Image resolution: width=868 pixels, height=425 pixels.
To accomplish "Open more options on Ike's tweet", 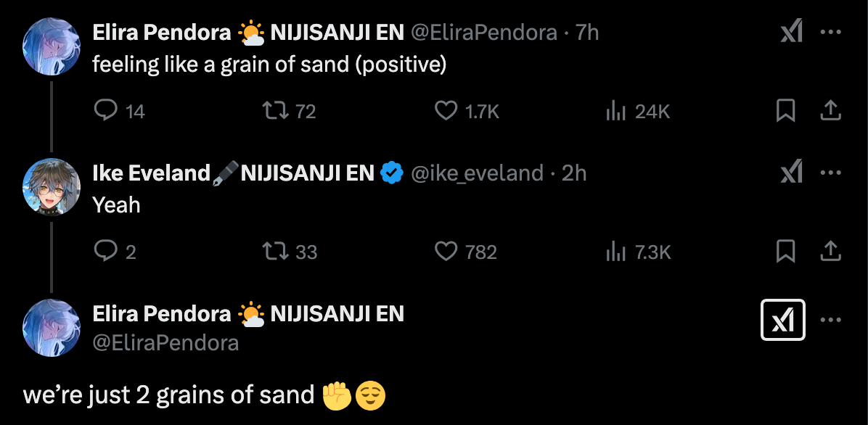I will [830, 173].
